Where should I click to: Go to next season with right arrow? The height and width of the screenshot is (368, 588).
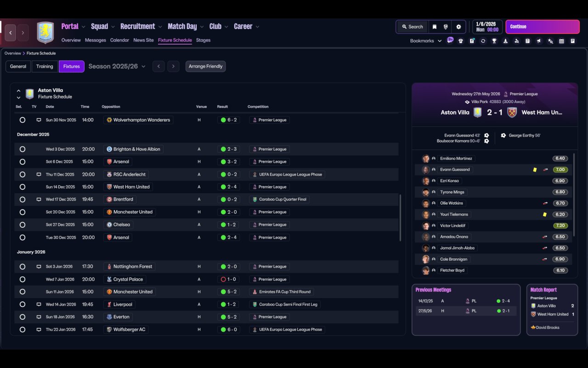click(173, 66)
